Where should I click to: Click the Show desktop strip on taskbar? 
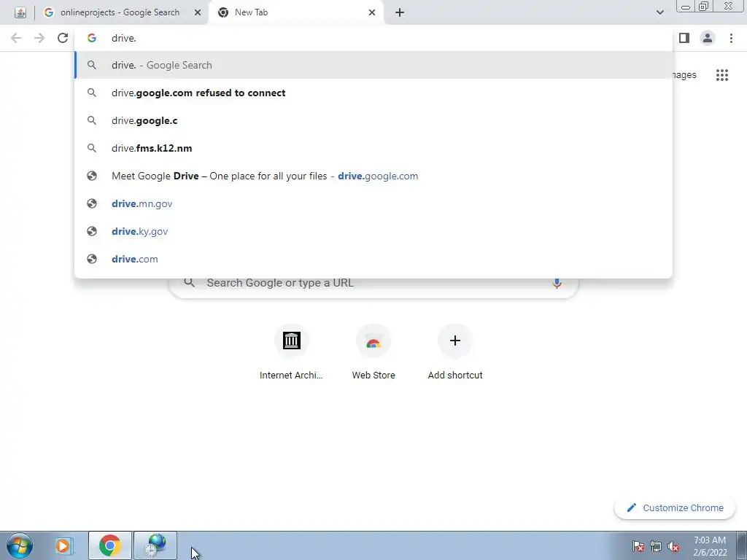[741, 545]
